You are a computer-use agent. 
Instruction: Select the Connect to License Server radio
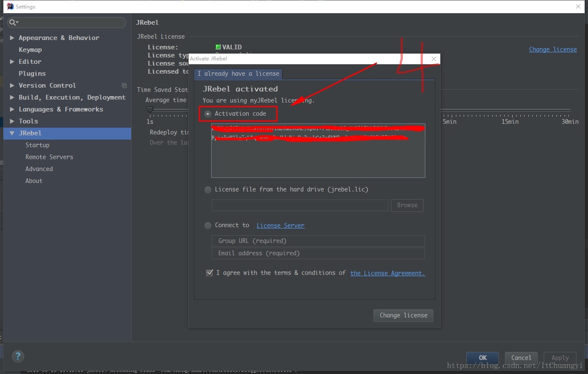pos(208,226)
